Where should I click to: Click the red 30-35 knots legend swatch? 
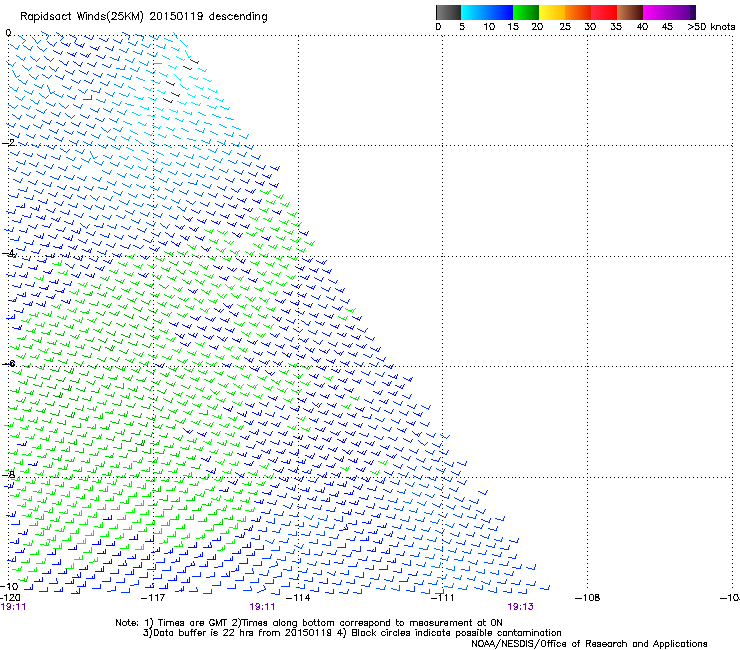point(604,12)
